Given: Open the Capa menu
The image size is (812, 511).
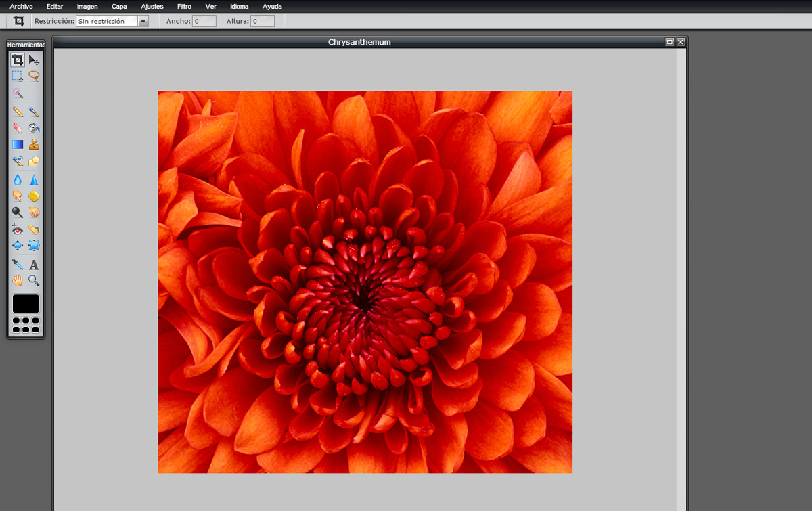Looking at the screenshot, I should point(119,6).
